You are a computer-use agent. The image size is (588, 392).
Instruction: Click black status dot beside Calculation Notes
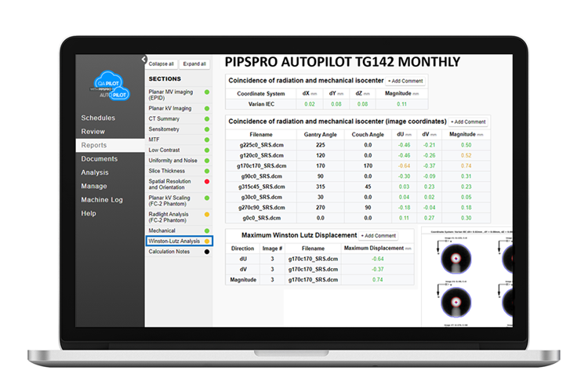[x=207, y=252]
